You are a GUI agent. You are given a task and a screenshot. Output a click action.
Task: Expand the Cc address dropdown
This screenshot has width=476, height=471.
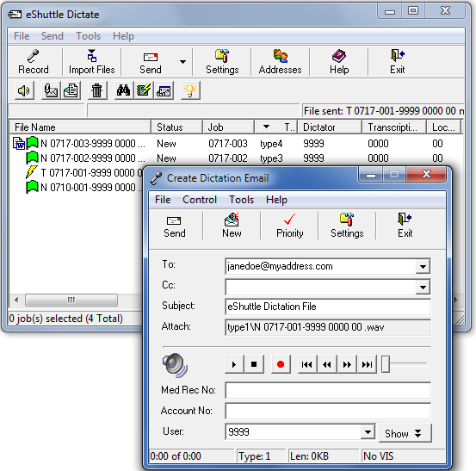(x=423, y=287)
